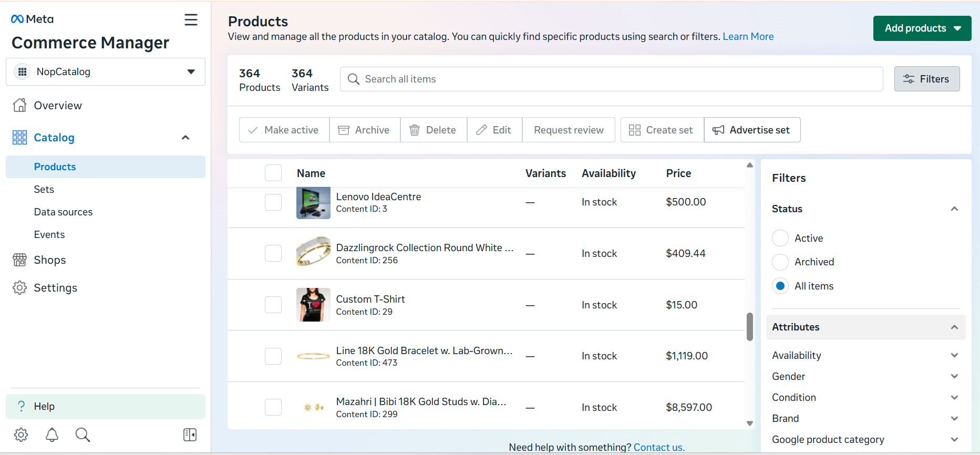The height and width of the screenshot is (455, 980).
Task: Check the Line 18K Gold Bracelet checkbox
Action: point(273,356)
